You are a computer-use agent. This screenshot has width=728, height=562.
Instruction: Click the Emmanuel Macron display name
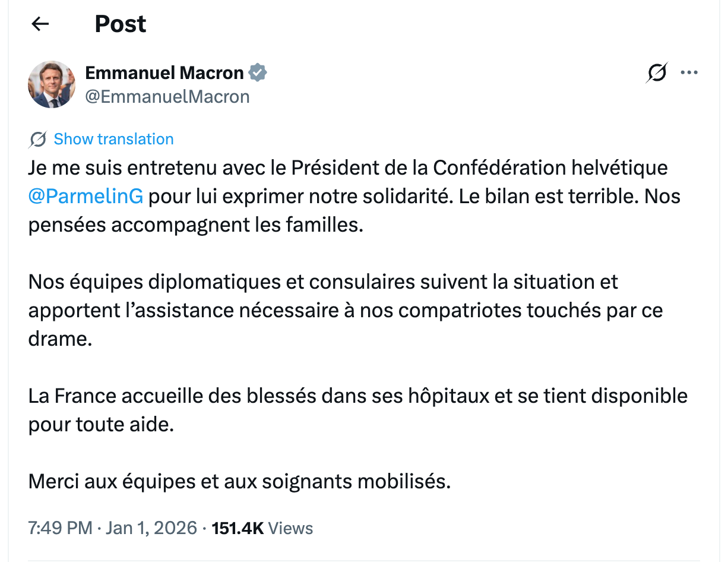[x=164, y=73]
